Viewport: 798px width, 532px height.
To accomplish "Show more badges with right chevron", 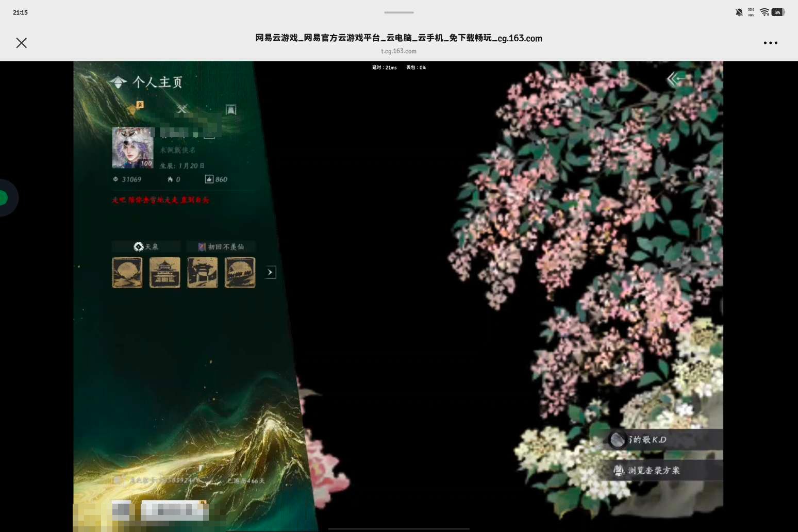I will [271, 272].
